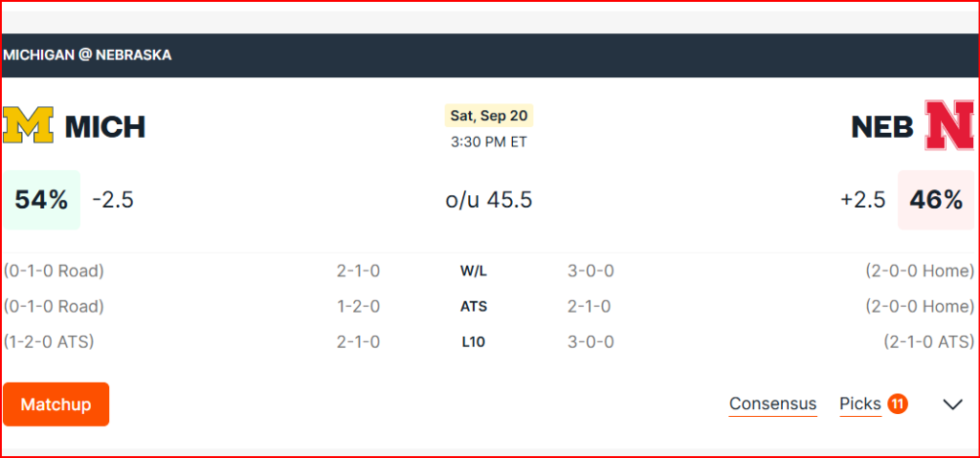980x458 pixels.
Task: Click the NEB team name
Action: (x=882, y=126)
